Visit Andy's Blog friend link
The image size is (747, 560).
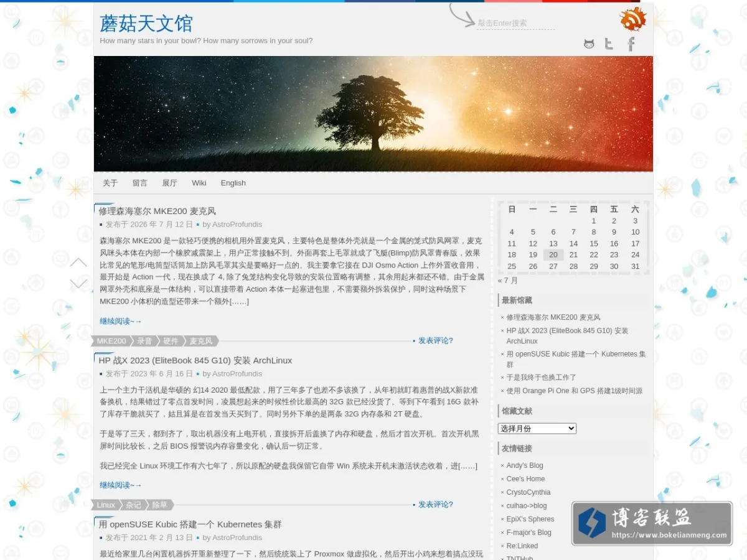click(x=525, y=465)
